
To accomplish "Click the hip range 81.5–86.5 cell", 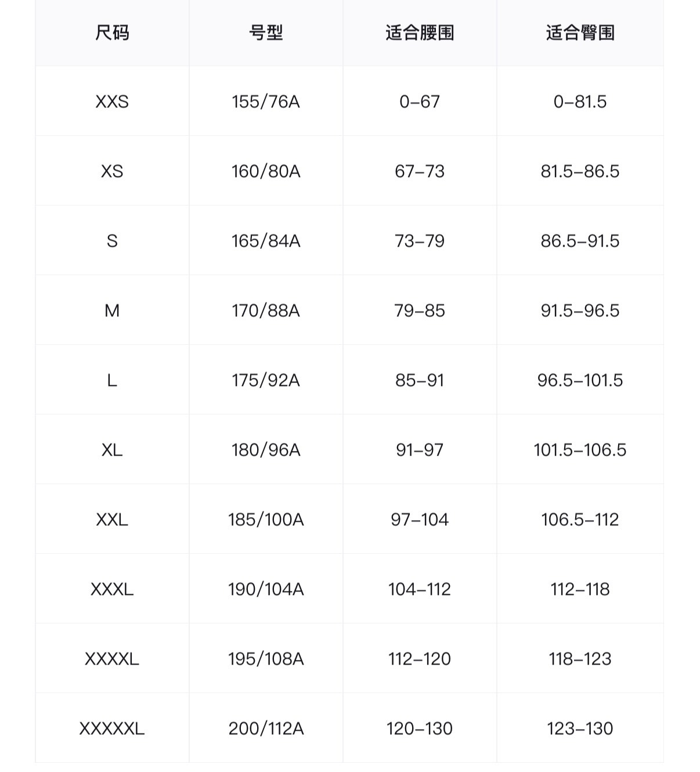I will 580,171.
